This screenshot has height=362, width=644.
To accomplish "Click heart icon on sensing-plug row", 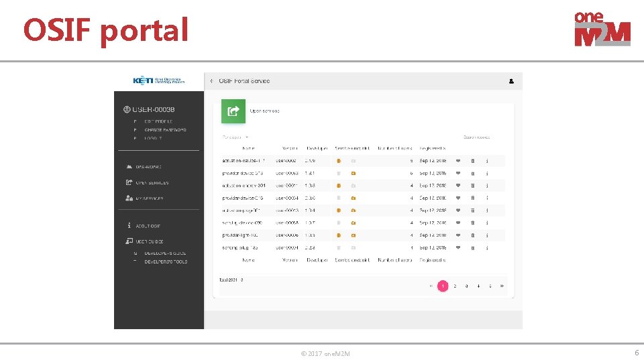I will (x=458, y=247).
